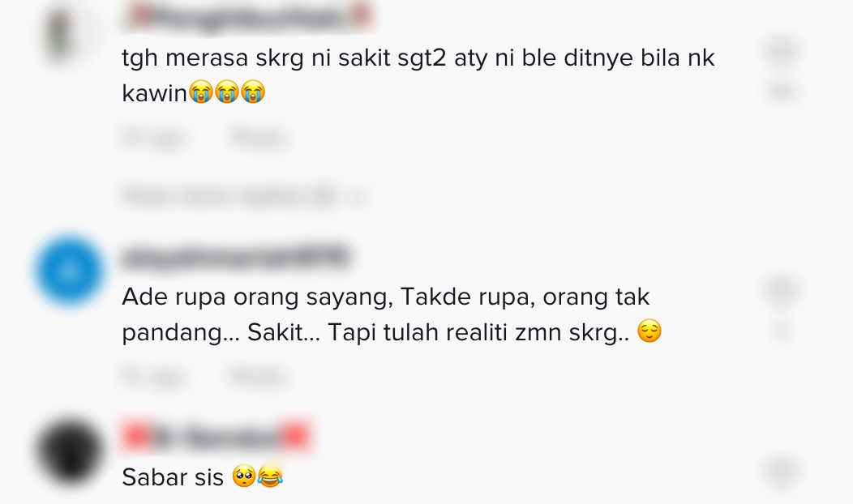Like the 'Ade rupa orang sayang' comment
This screenshot has height=504, width=853.
coord(782,289)
